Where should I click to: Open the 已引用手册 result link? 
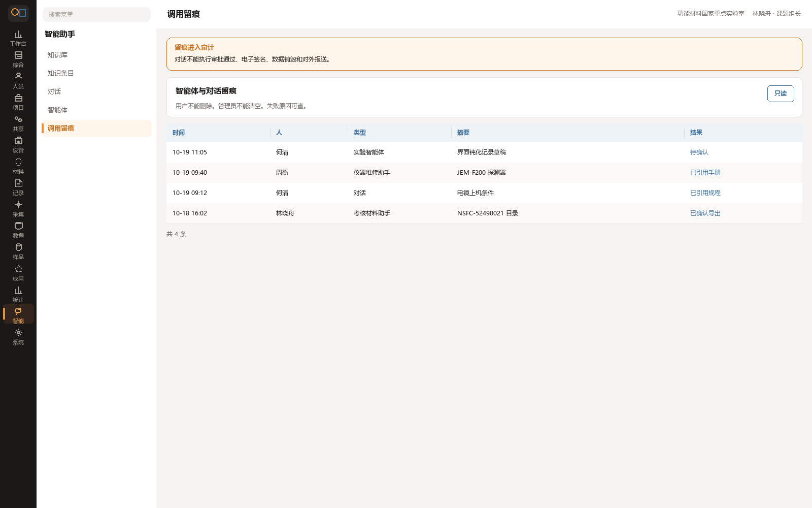(705, 173)
